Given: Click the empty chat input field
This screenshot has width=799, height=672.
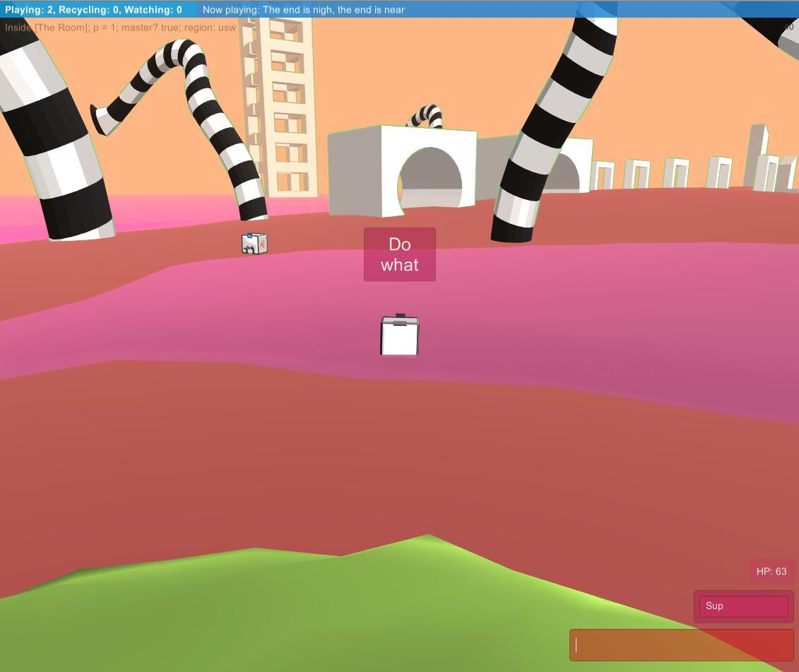Looking at the screenshot, I should coord(681,645).
